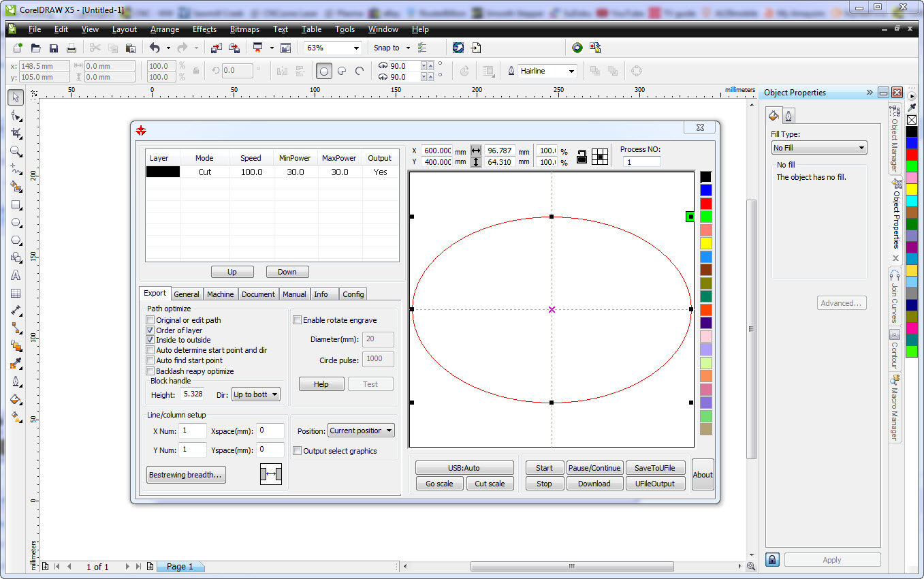The width and height of the screenshot is (924, 579).
Task: Uncheck the Inside to outside option
Action: point(150,340)
